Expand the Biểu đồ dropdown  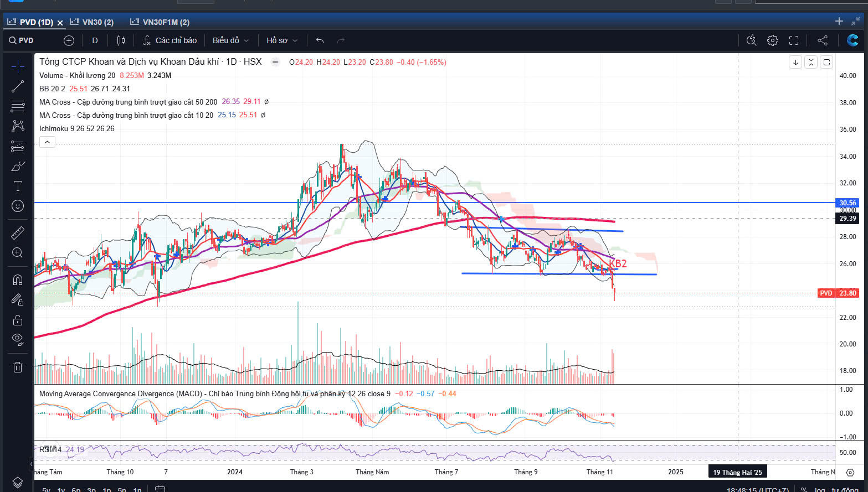click(x=230, y=40)
